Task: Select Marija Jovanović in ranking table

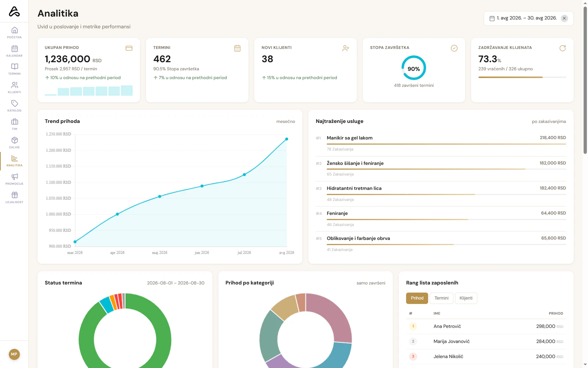Action: click(x=486, y=342)
